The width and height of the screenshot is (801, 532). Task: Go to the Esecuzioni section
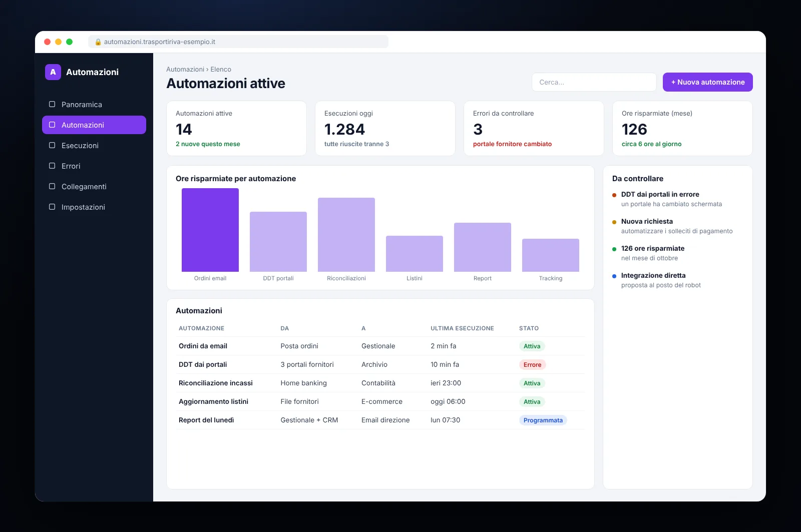94,146
